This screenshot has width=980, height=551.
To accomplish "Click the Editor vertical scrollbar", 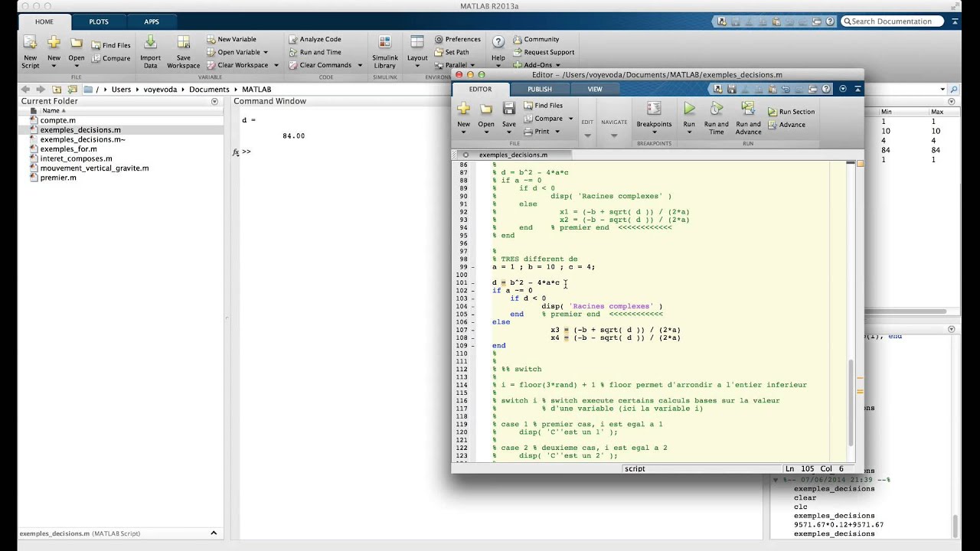I will coord(850,402).
